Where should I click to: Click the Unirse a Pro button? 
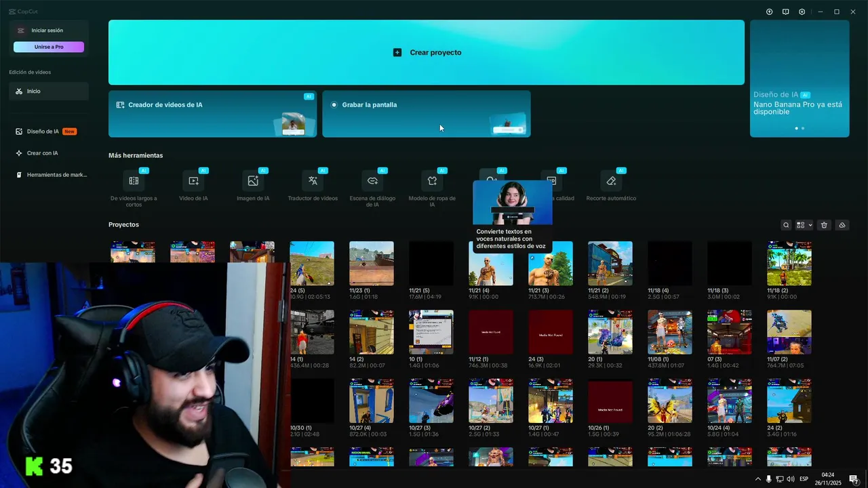[49, 47]
